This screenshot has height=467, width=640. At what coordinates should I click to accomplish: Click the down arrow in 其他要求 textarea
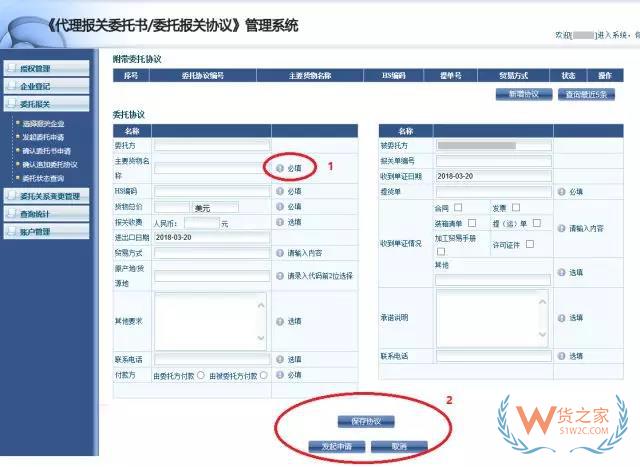point(261,338)
